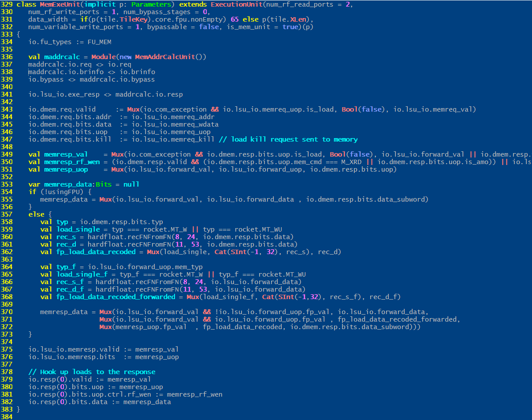Click the opening brace on line 333

coord(18,34)
